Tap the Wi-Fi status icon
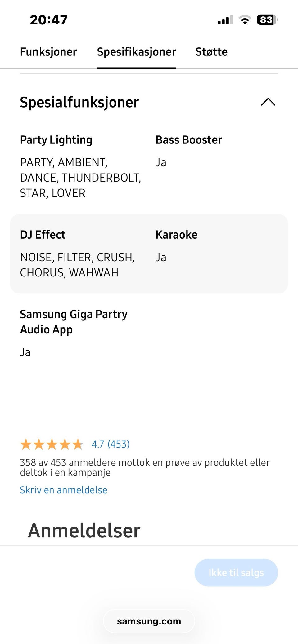The width and height of the screenshot is (298, 644). (245, 20)
